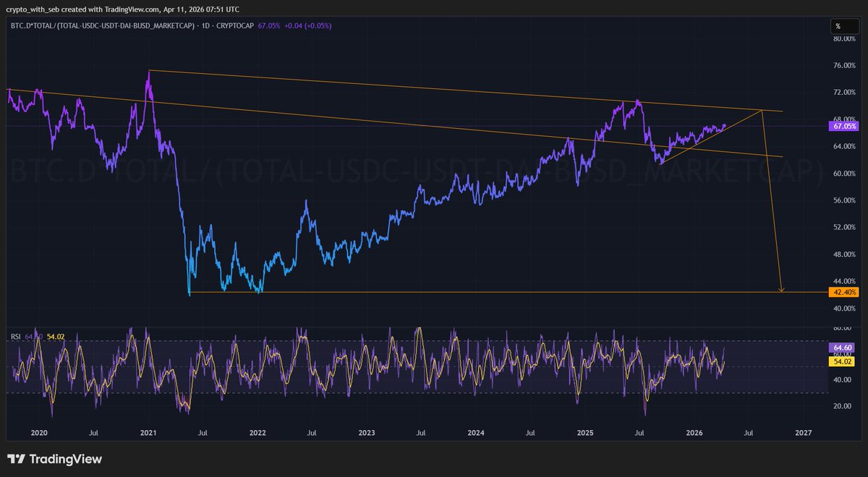Viewport: 868px width, 477px height.
Task: Click the 2025 time axis label
Action: [585, 433]
